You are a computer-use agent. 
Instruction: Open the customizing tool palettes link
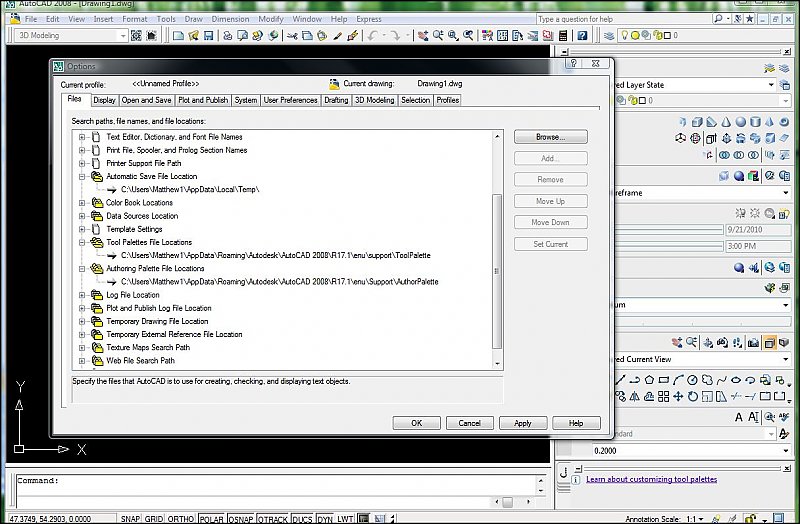(651, 479)
